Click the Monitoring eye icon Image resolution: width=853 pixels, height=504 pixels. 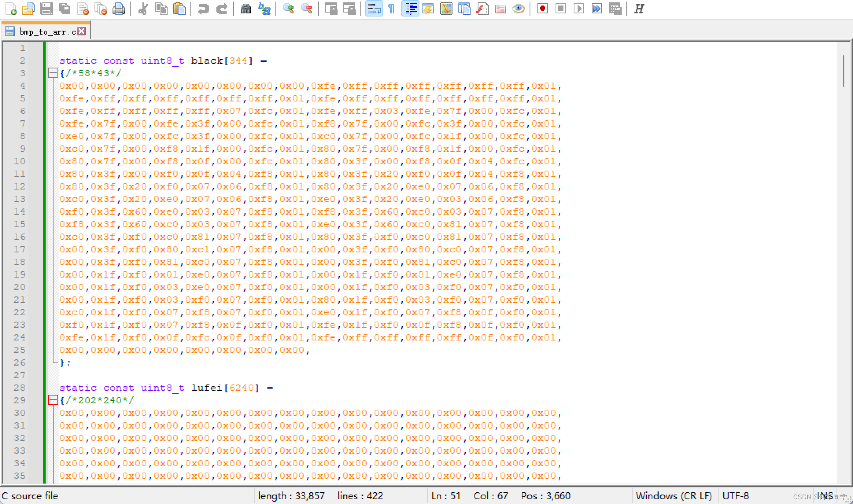coord(519,9)
